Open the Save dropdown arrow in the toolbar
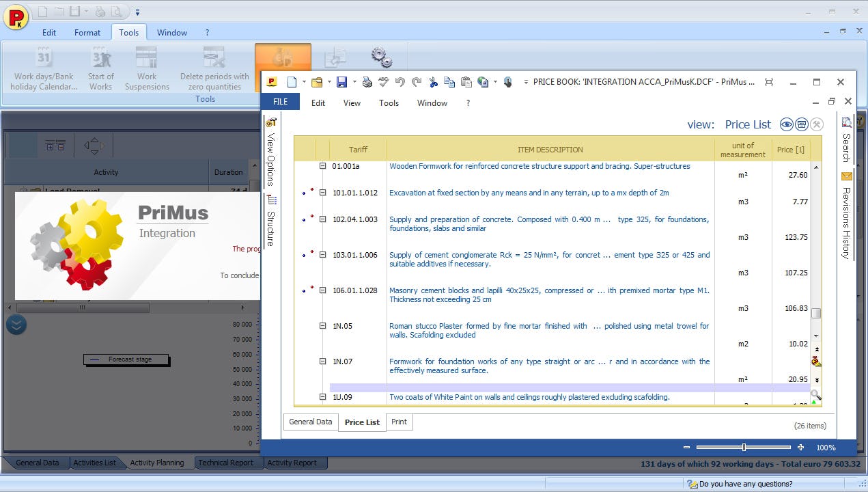 pos(354,81)
